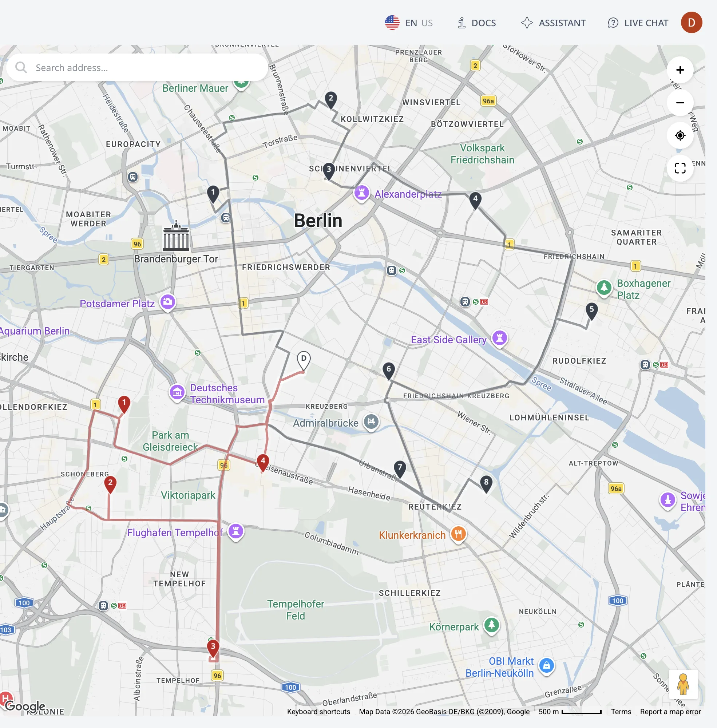Click the Deutsches Technikmuseum museum icon
This screenshot has width=717, height=728.
point(177,393)
